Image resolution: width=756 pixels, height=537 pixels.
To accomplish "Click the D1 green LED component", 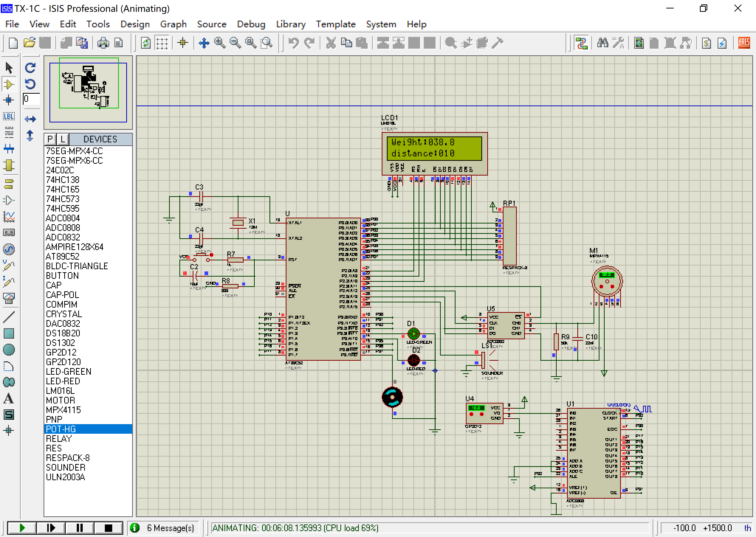I will point(413,334).
